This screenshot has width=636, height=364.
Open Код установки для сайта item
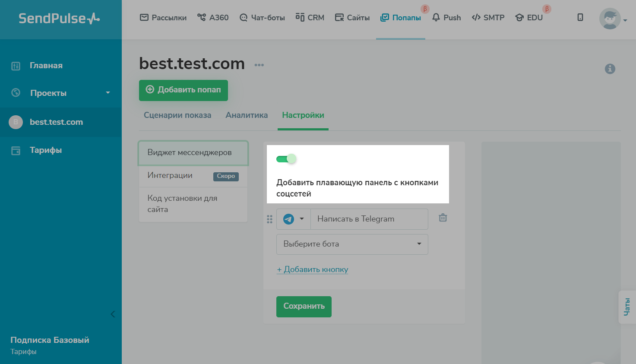tap(193, 204)
